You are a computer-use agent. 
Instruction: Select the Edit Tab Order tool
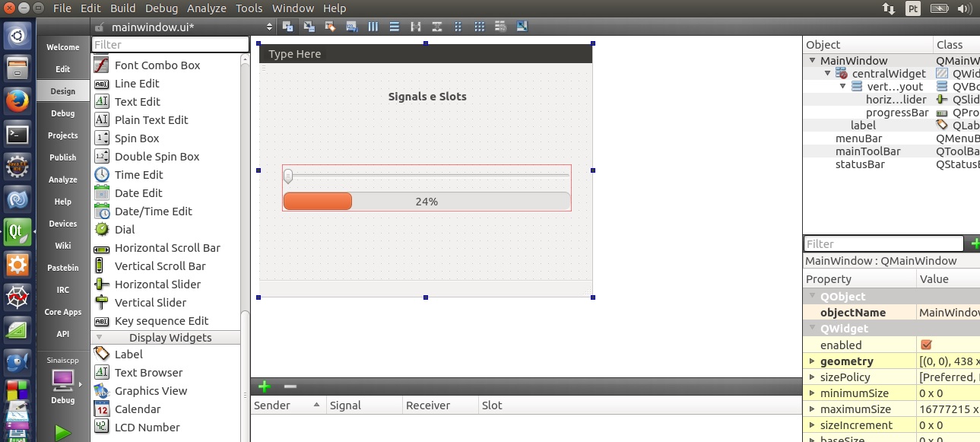pos(351,27)
